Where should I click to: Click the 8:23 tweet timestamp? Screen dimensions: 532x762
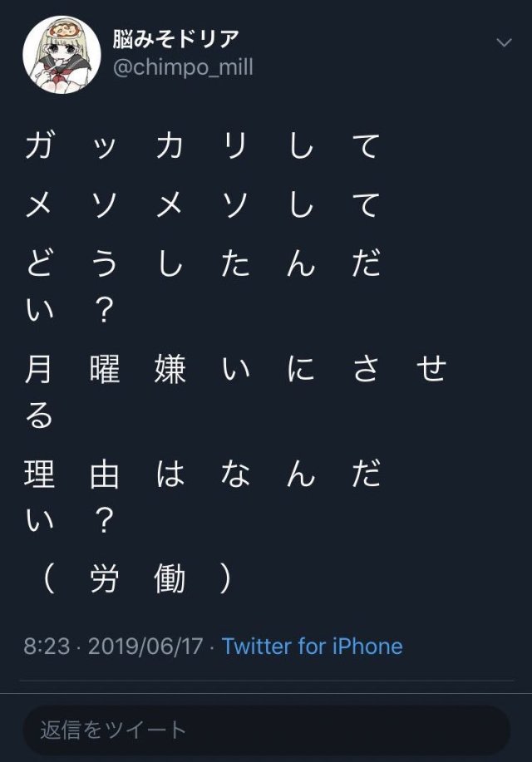pos(47,646)
